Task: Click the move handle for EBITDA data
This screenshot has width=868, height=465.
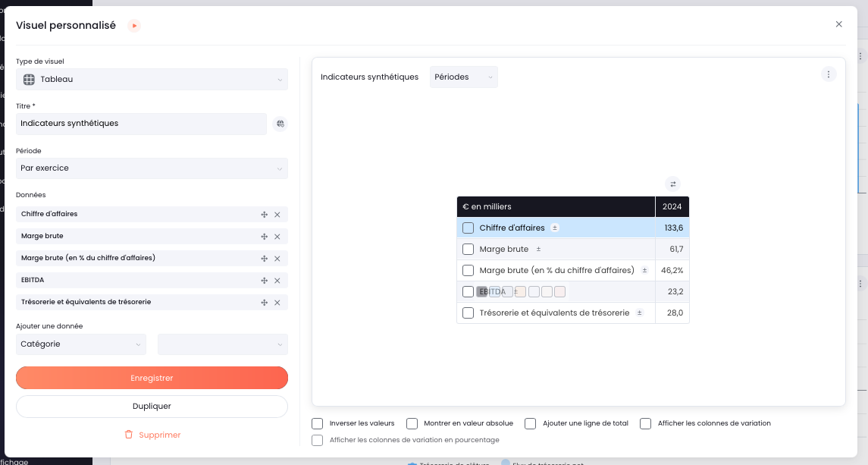Action: click(264, 281)
